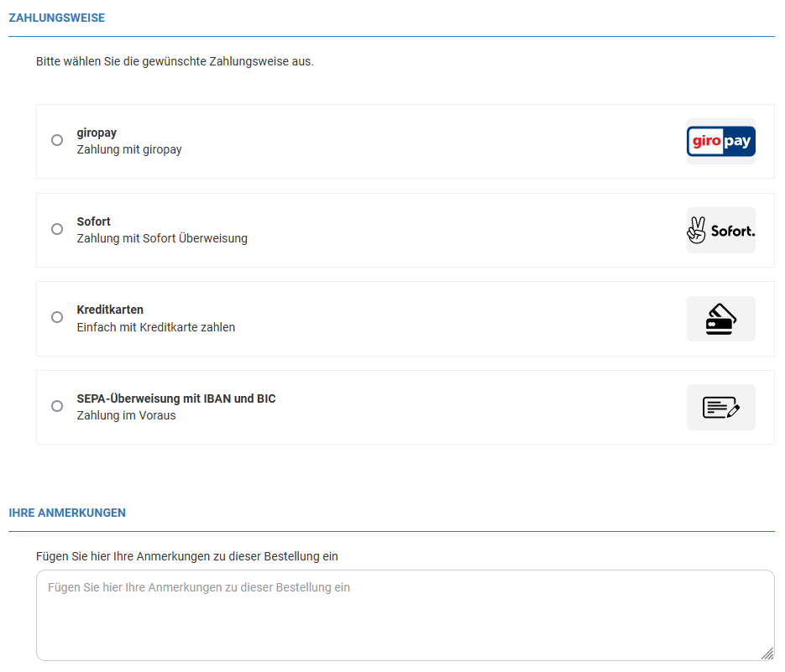
Task: Click into the Anmerkungen text area
Action: tap(405, 616)
